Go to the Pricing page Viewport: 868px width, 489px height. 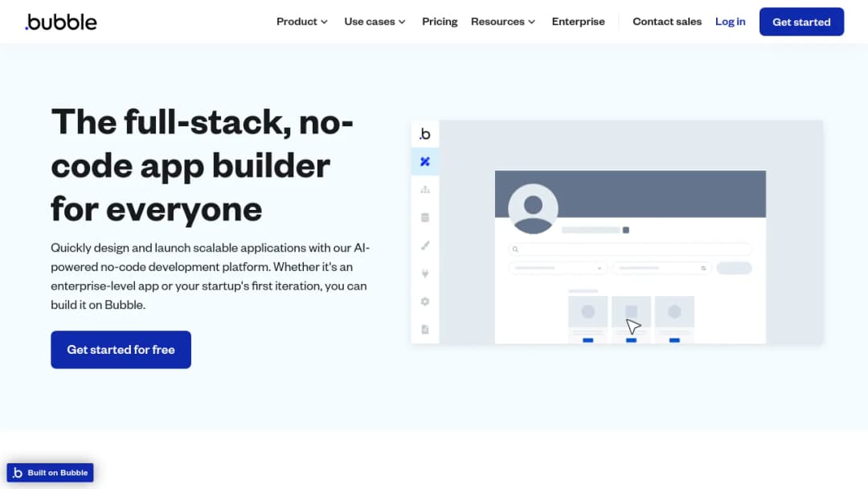pyautogui.click(x=440, y=22)
